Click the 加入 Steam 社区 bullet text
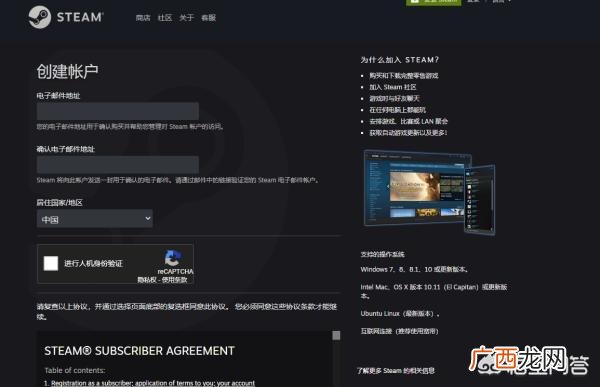This screenshot has height=387, width=600. pyautogui.click(x=393, y=87)
